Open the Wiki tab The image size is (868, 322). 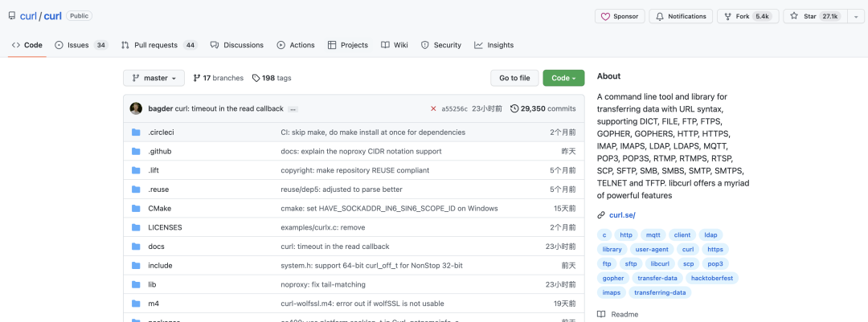pyautogui.click(x=395, y=45)
